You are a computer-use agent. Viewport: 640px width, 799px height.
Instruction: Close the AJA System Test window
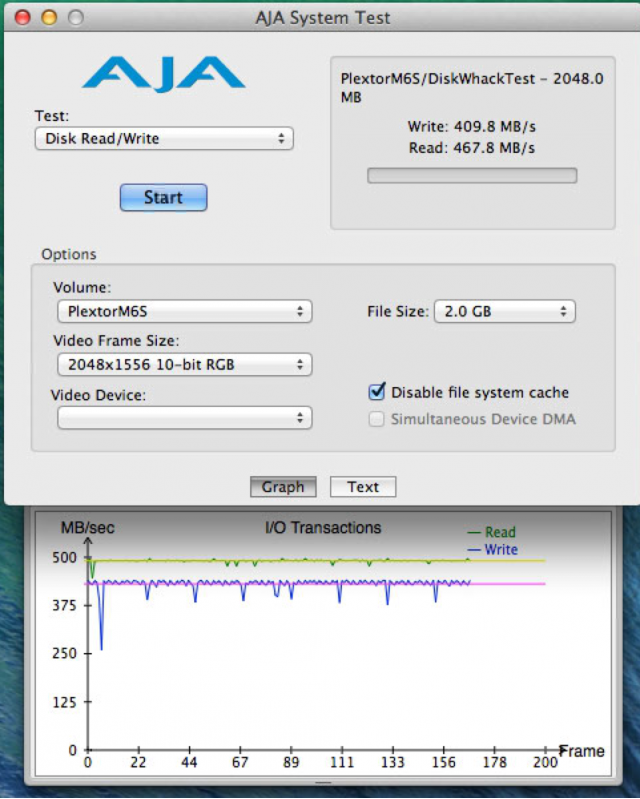(22, 17)
